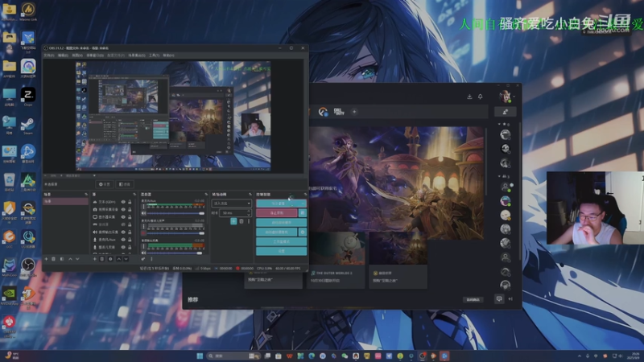Open scene filters icon in Scenes panel toolbar

tap(62, 259)
